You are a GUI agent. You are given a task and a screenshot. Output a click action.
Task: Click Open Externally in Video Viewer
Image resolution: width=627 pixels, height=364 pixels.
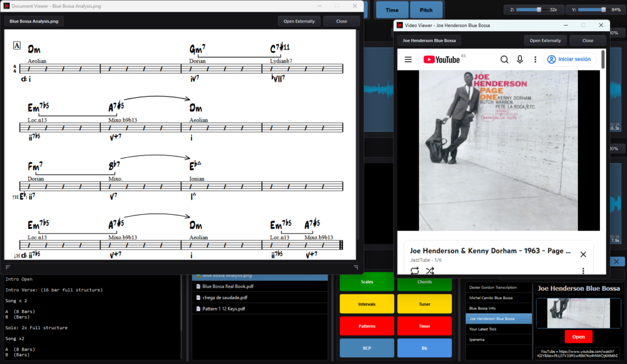tap(546, 40)
